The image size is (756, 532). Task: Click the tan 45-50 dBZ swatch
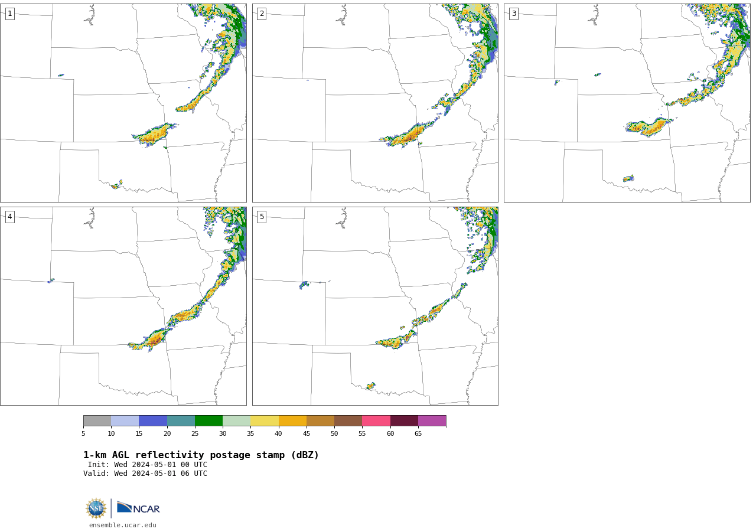[x=320, y=421]
